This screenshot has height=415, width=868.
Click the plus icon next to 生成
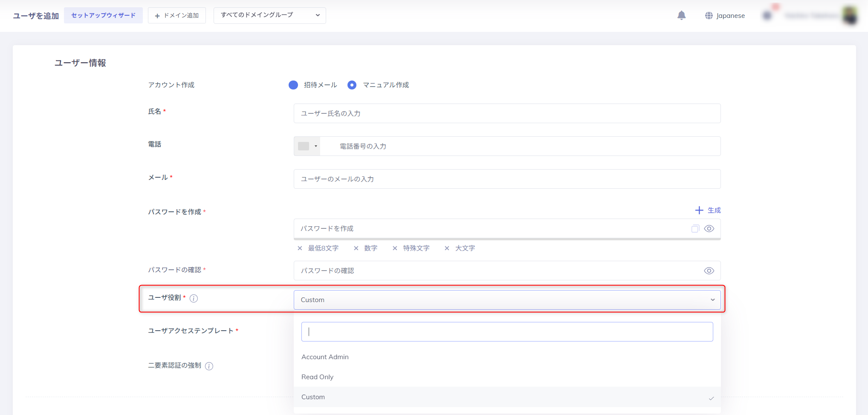699,210
